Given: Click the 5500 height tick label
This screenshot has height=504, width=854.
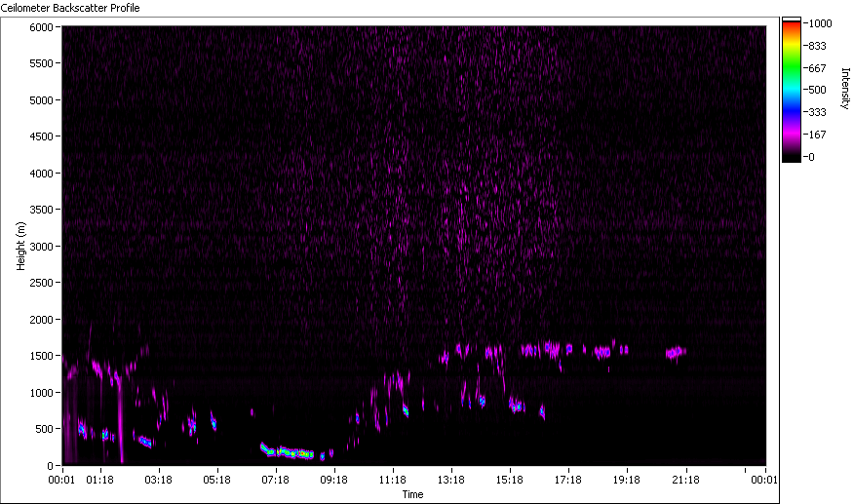Looking at the screenshot, I should point(41,63).
